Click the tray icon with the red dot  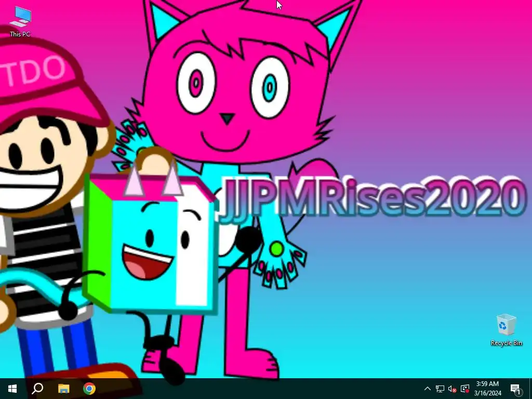pos(465,389)
